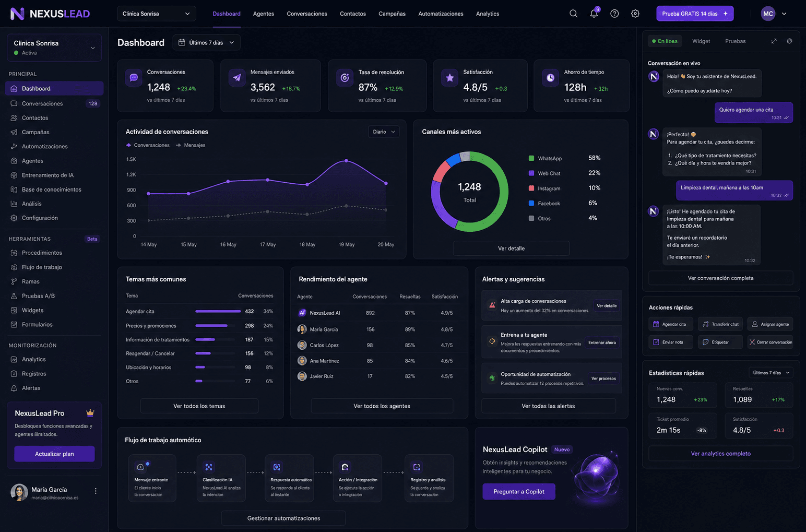Open Estadísticas rápidas Últimos 7 días dropdown
This screenshot has height=532, width=806.
772,373
